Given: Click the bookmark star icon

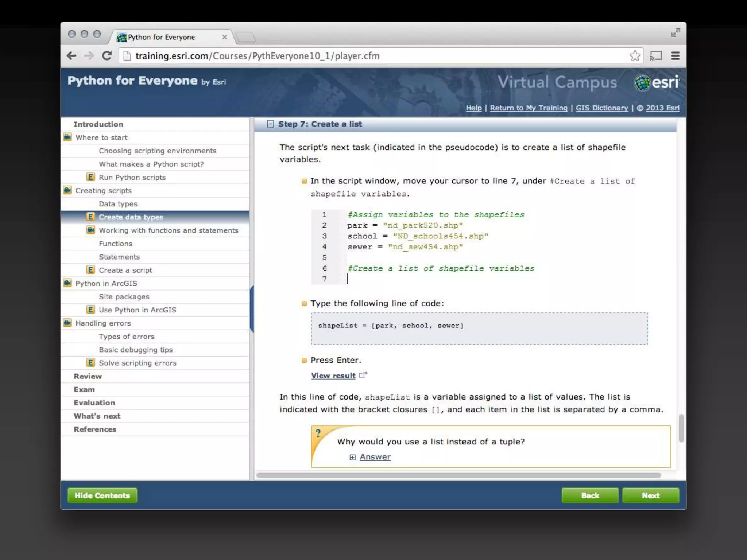Looking at the screenshot, I should point(635,56).
